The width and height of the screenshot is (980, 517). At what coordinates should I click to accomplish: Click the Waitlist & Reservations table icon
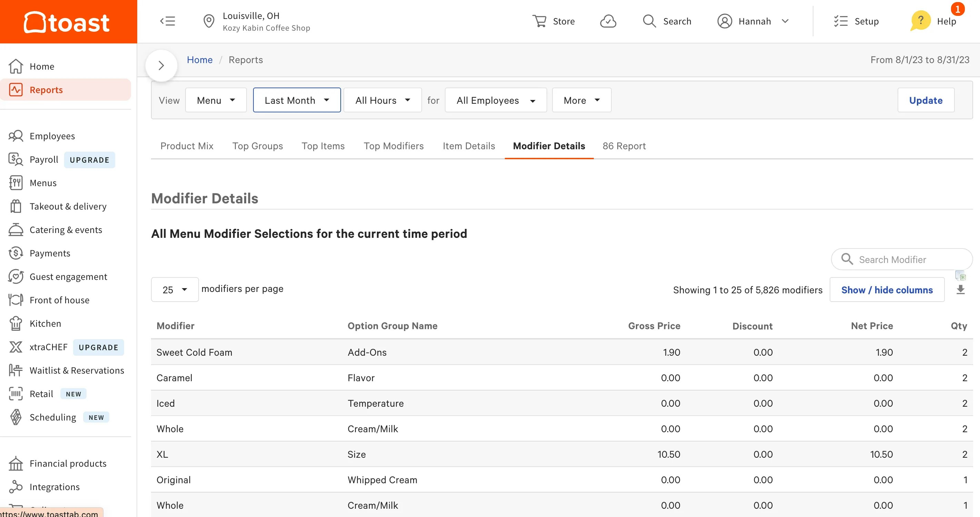point(16,370)
